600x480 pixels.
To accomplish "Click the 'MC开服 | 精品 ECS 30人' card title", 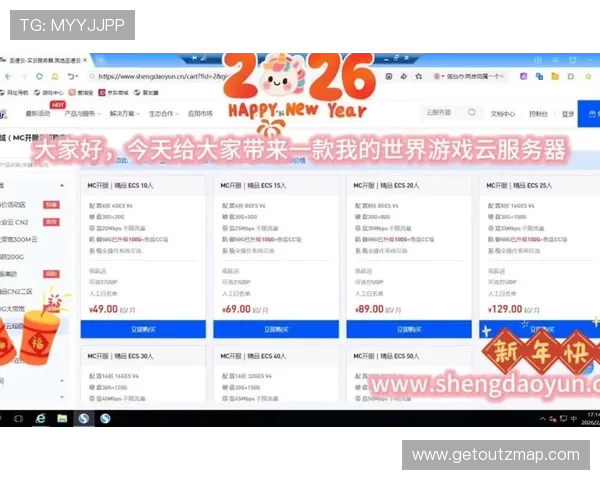I will click(x=120, y=356).
